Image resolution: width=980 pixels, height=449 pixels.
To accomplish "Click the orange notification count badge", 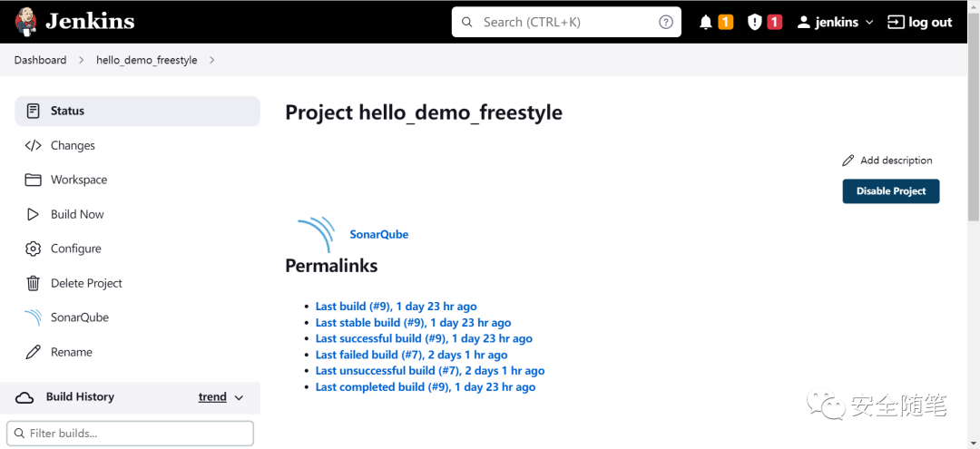I will [x=726, y=23].
